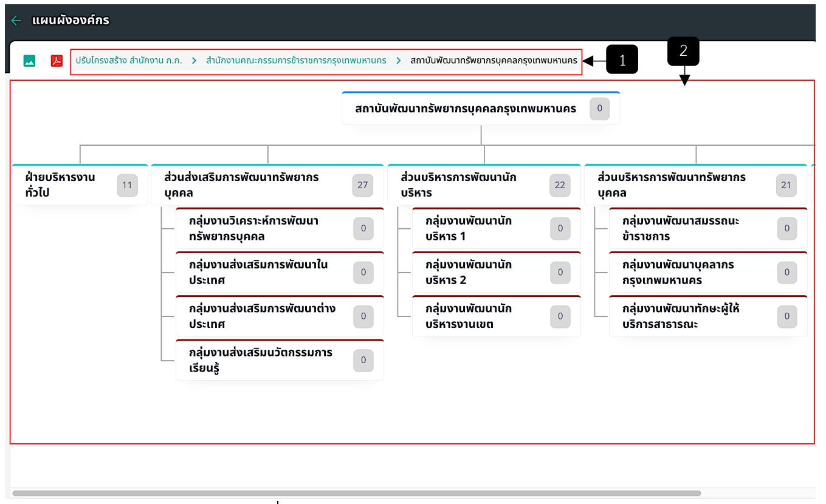Click count badge of กลุ่มงานวิเคราะห์การพัฒนาทรัพยากรบุคคล

pyautogui.click(x=363, y=229)
